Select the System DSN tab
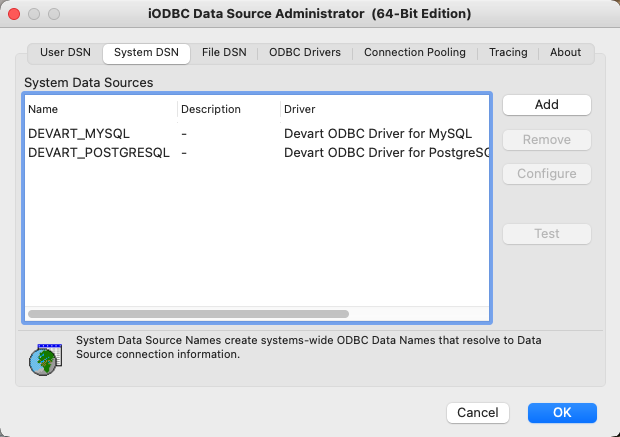 pos(146,53)
